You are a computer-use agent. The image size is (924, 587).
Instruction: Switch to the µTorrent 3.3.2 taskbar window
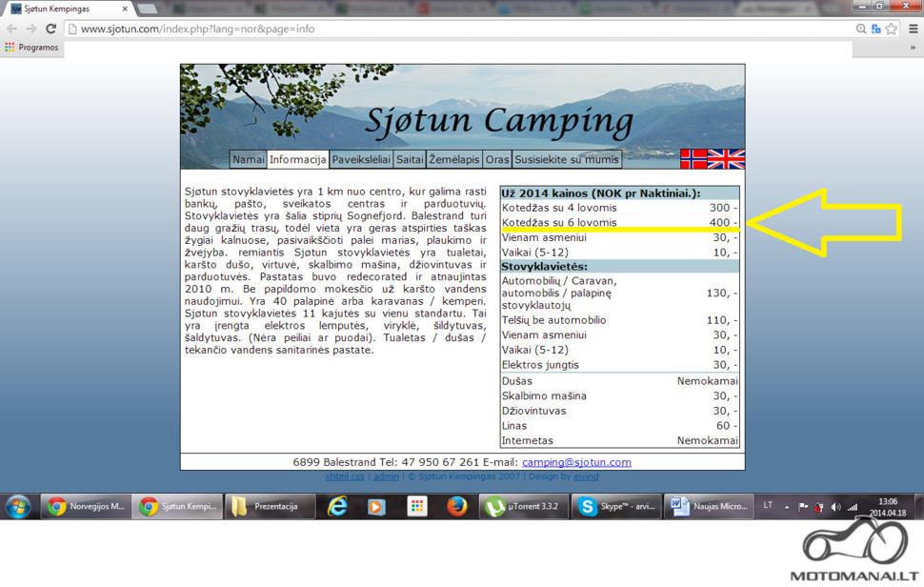[x=523, y=506]
